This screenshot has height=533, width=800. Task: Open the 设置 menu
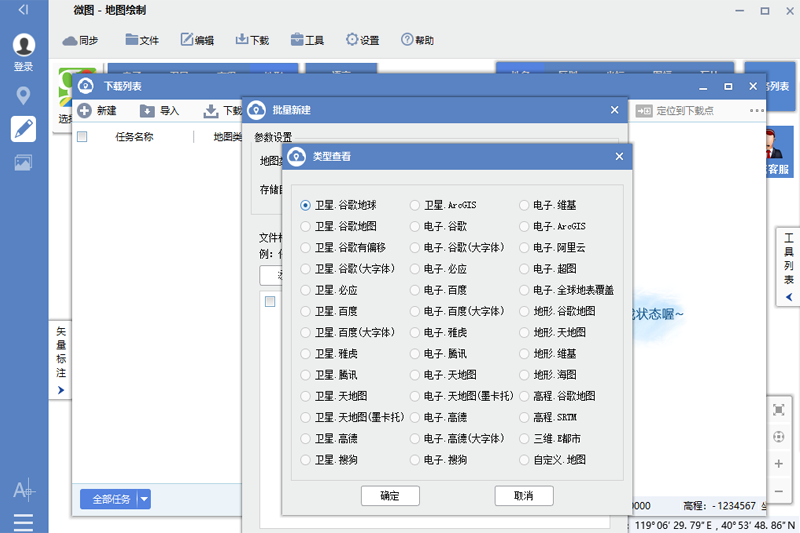[x=362, y=40]
